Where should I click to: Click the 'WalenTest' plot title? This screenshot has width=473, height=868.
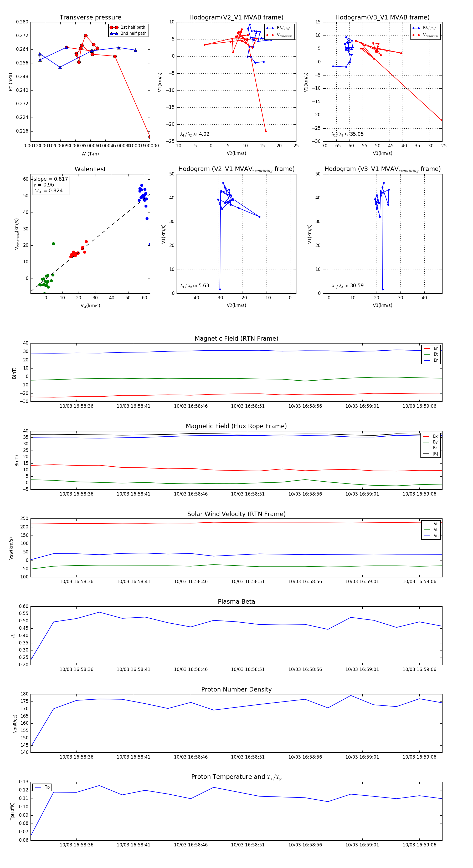pyautogui.click(x=90, y=169)
